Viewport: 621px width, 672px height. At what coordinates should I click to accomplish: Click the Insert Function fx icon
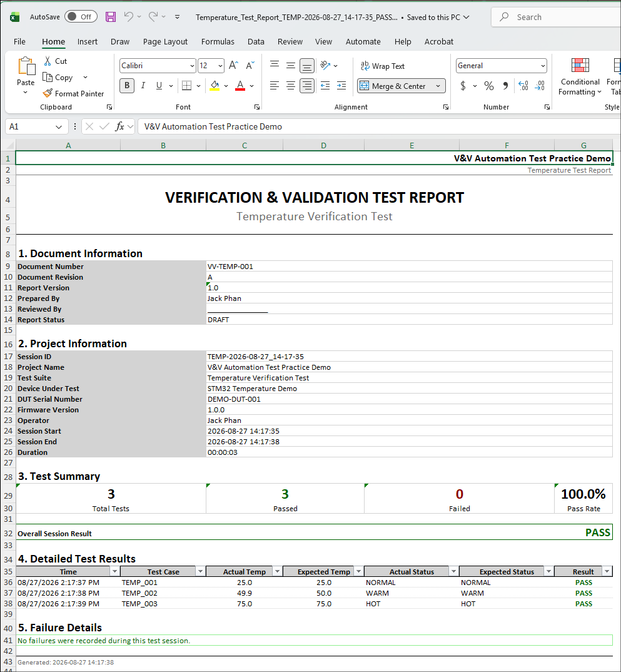119,126
